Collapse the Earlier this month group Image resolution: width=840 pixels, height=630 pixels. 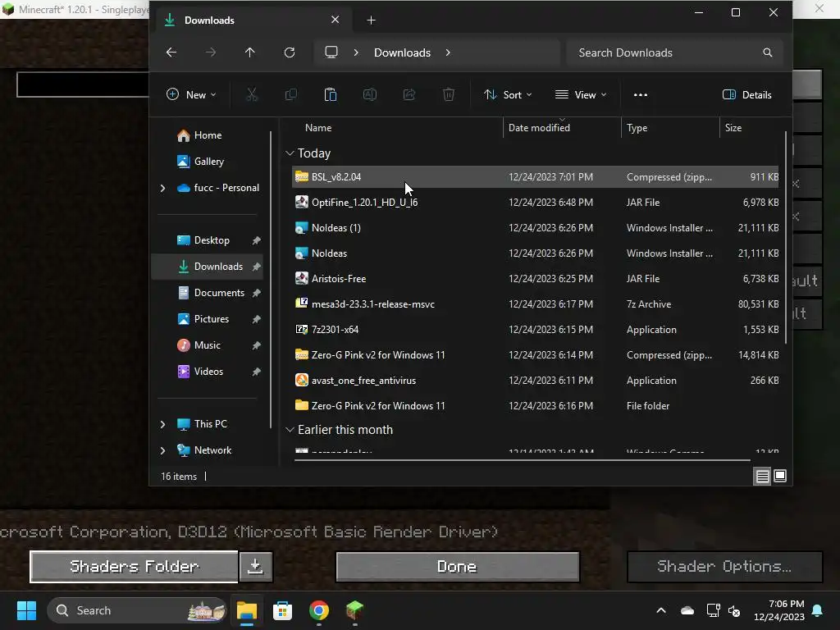coord(290,430)
